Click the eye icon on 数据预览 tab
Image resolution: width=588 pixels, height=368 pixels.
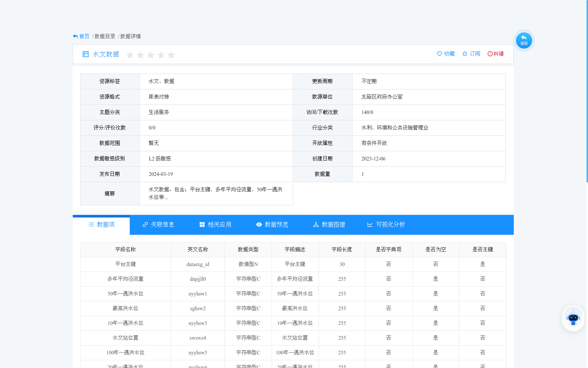tap(259, 224)
